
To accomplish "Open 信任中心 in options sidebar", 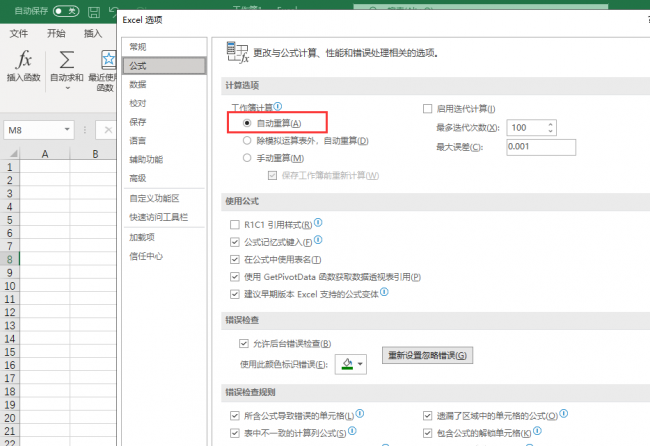I will (x=165, y=256).
